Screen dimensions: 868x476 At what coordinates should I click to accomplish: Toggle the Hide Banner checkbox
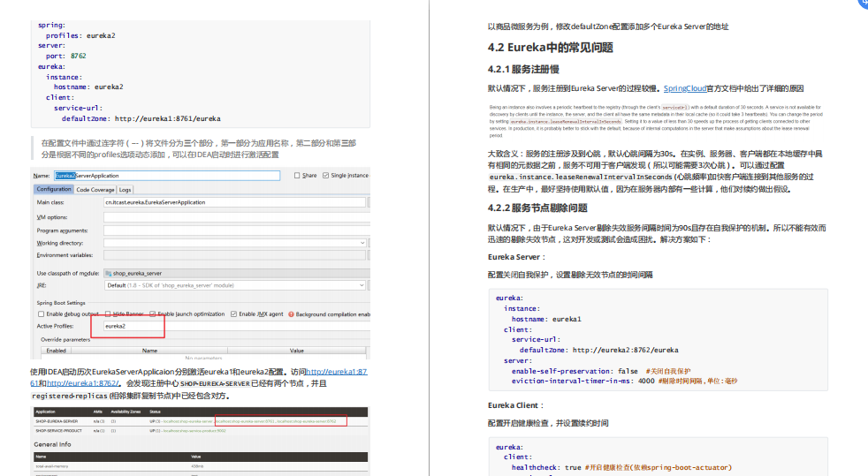[108, 314]
